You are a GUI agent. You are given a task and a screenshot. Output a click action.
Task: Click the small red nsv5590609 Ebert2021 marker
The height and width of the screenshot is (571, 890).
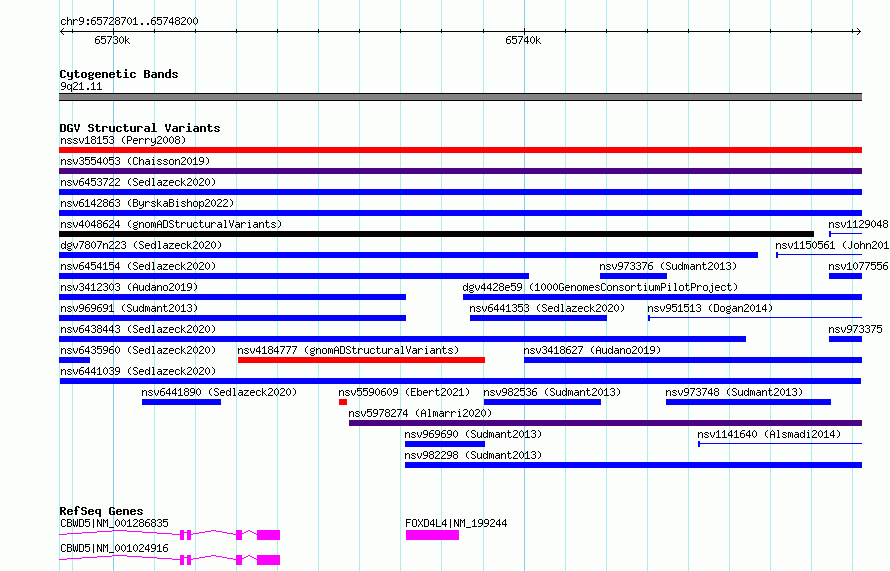click(343, 402)
